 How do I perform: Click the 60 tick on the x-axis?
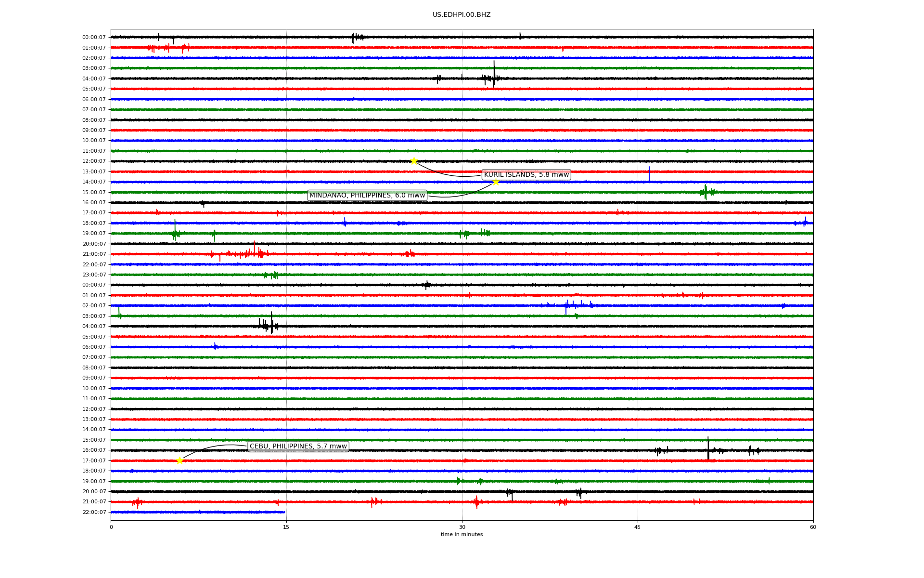tap(813, 527)
